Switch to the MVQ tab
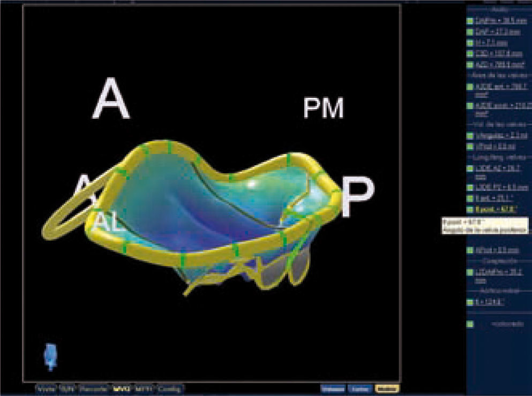The height and width of the screenshot is (396, 532). [x=121, y=389]
